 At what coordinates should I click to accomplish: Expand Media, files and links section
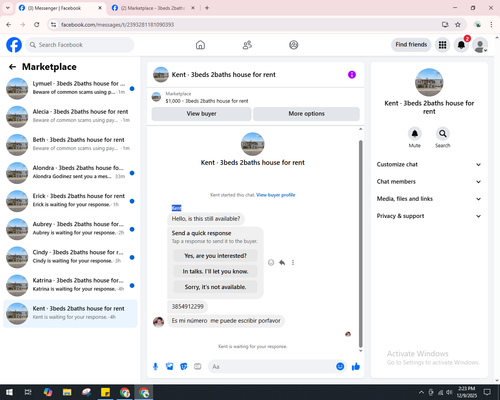429,199
